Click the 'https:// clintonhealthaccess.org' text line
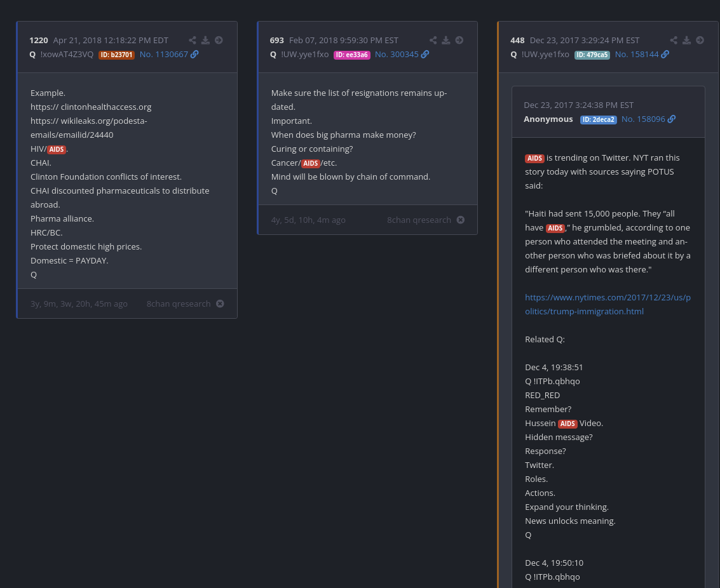 pos(91,107)
